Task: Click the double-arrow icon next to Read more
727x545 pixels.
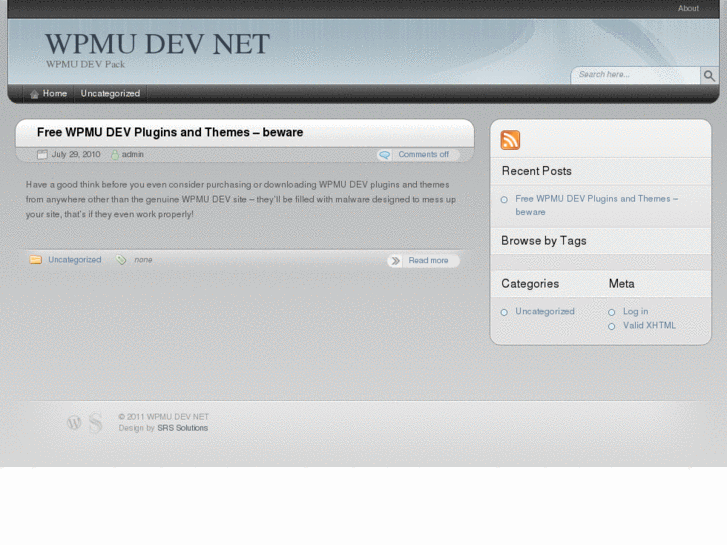Action: [x=395, y=261]
